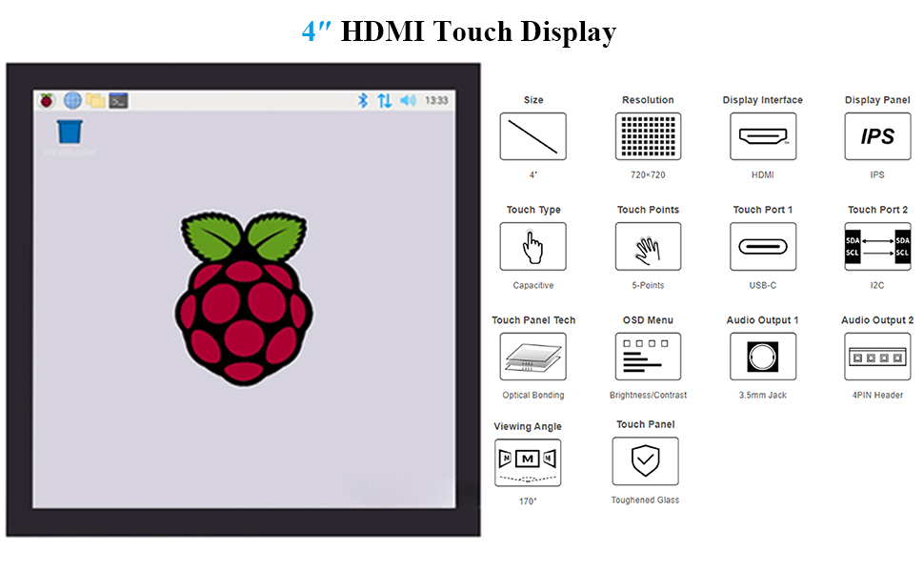924x572 pixels.
Task: Click the I2C SDA SCL icon
Action: (x=877, y=247)
